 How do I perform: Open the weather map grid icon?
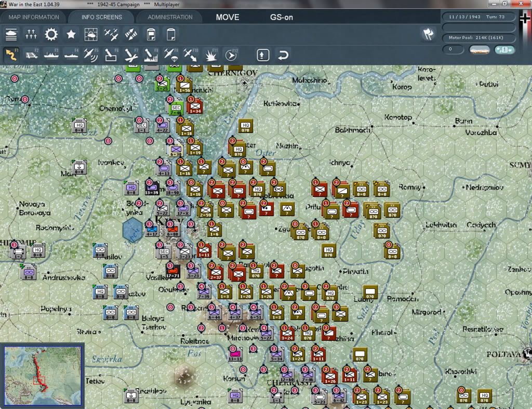point(91,34)
